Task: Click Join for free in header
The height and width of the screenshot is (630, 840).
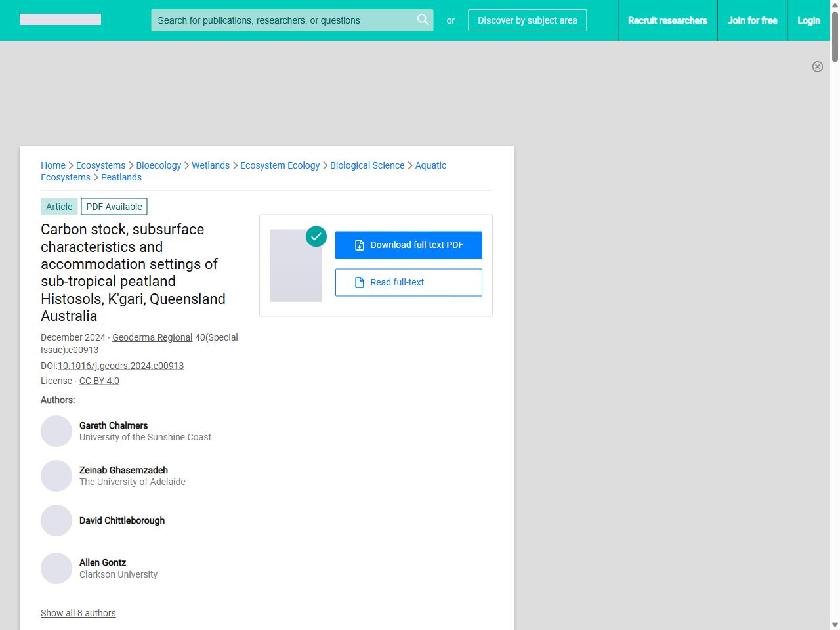Action: pyautogui.click(x=752, y=20)
